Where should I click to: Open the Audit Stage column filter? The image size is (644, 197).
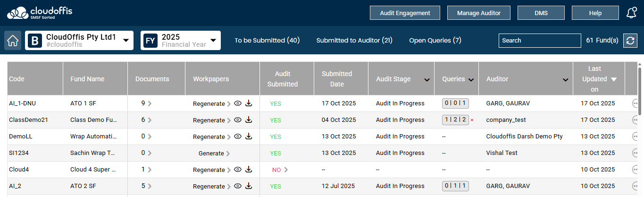coord(427,80)
